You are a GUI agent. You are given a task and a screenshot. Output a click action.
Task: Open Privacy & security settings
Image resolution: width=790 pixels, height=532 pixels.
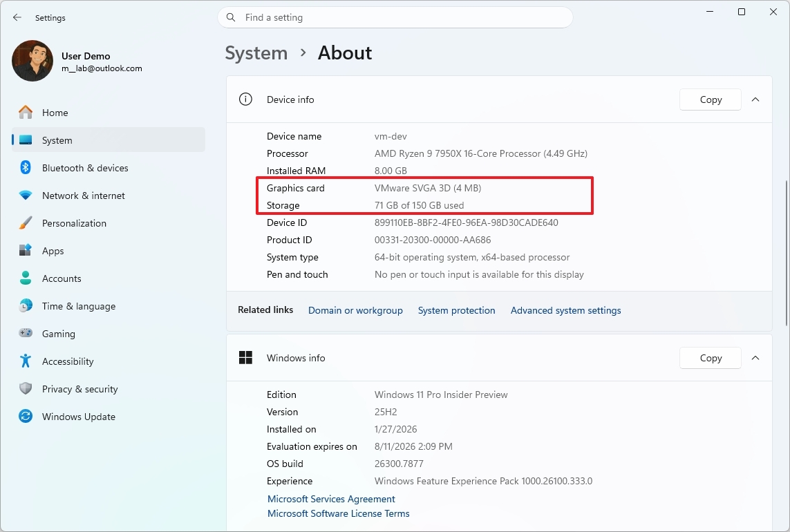79,388
